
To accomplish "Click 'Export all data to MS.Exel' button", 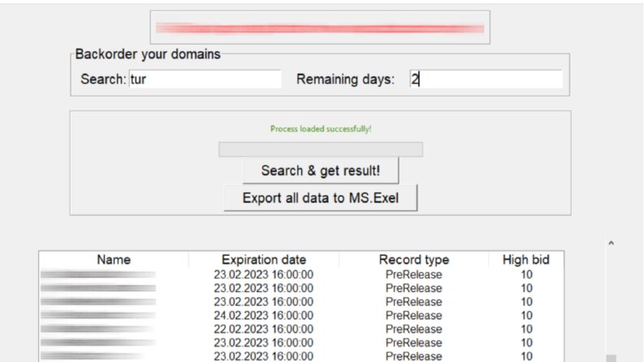I will [320, 198].
